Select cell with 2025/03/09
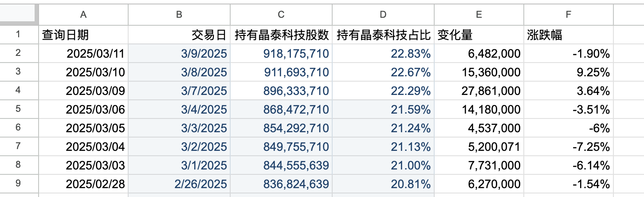 [84, 91]
